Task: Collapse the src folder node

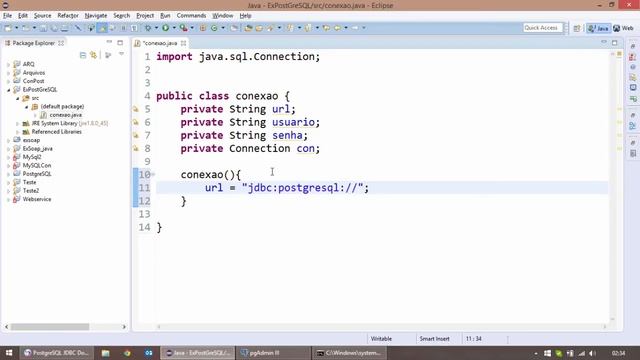Action: [x=18, y=98]
